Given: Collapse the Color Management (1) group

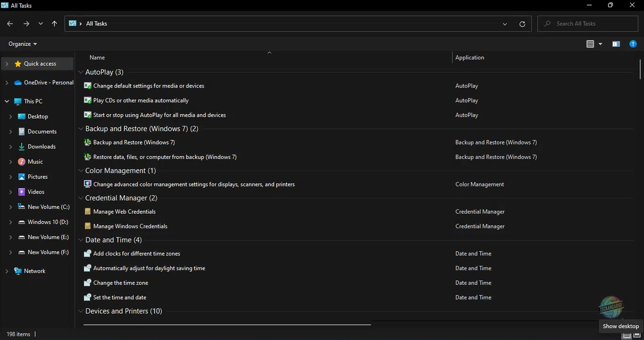Looking at the screenshot, I should click(x=80, y=171).
